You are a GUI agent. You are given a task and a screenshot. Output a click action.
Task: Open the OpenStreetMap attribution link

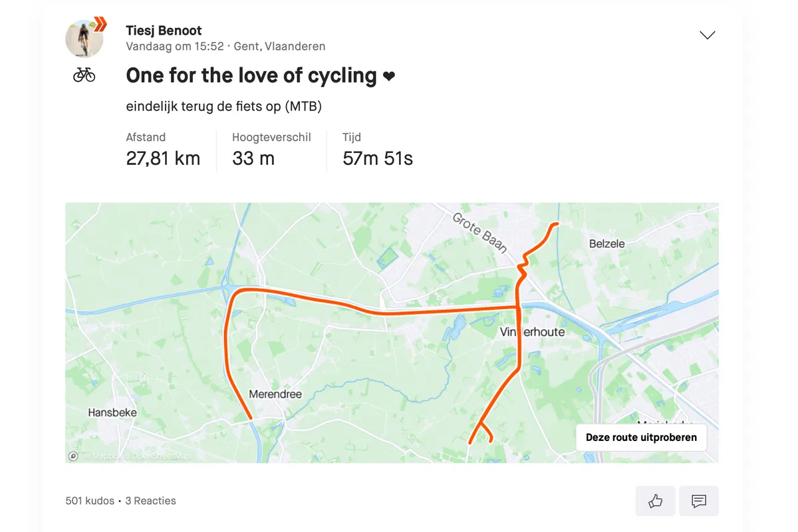161,456
